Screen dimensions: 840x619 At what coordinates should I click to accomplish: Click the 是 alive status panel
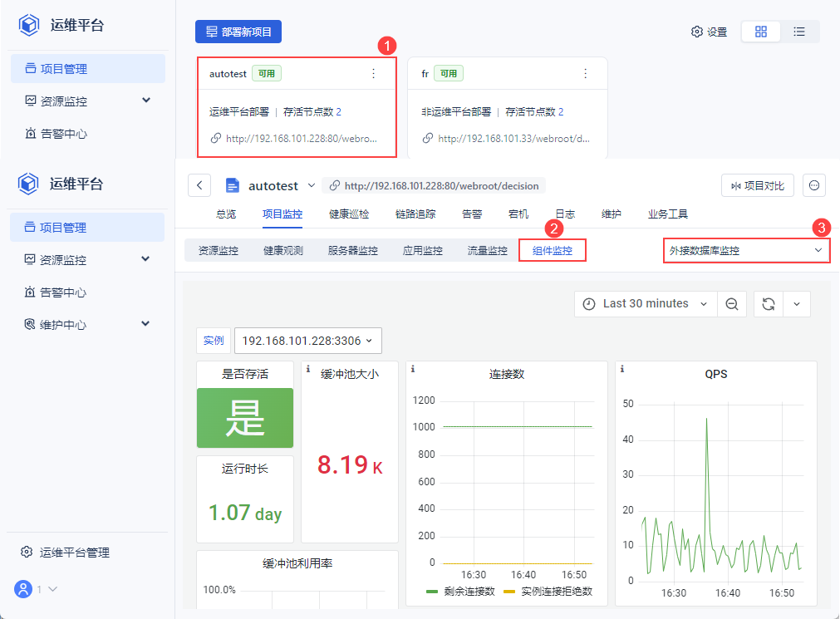coord(245,418)
